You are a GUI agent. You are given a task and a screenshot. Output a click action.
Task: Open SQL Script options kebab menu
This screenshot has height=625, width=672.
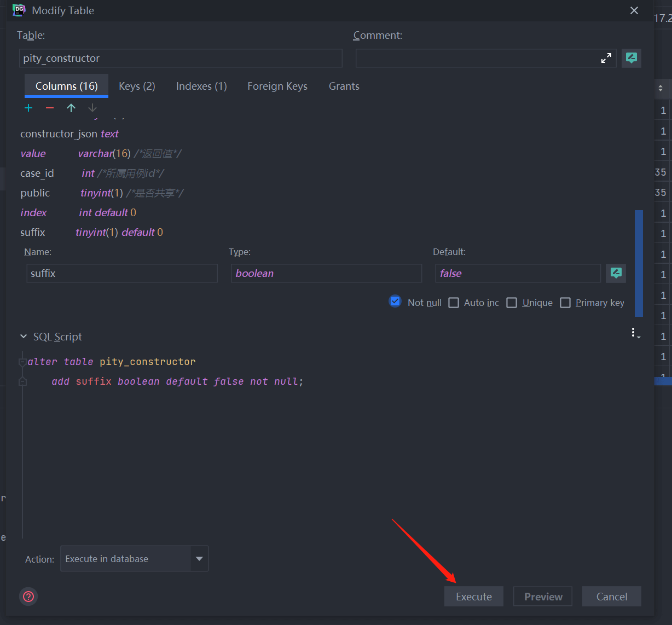point(635,333)
